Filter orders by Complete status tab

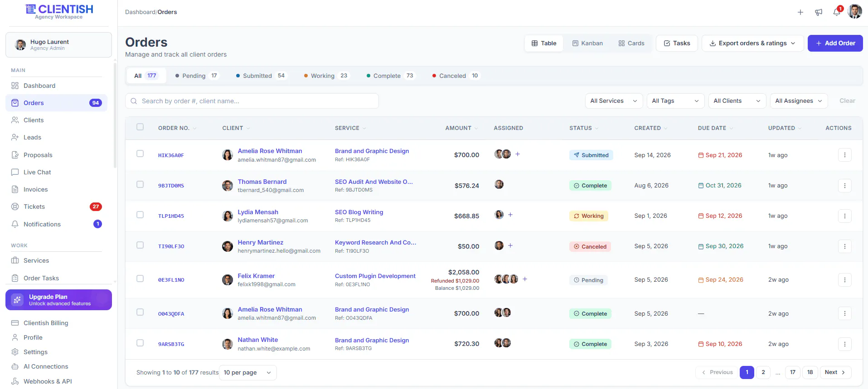point(390,76)
